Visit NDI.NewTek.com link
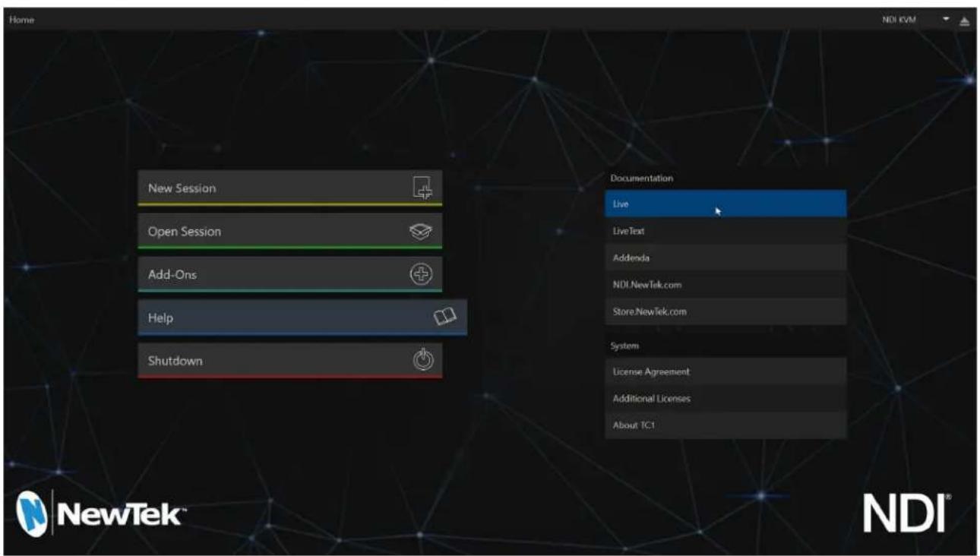Image resolution: width=980 pixels, height=556 pixels. point(726,285)
